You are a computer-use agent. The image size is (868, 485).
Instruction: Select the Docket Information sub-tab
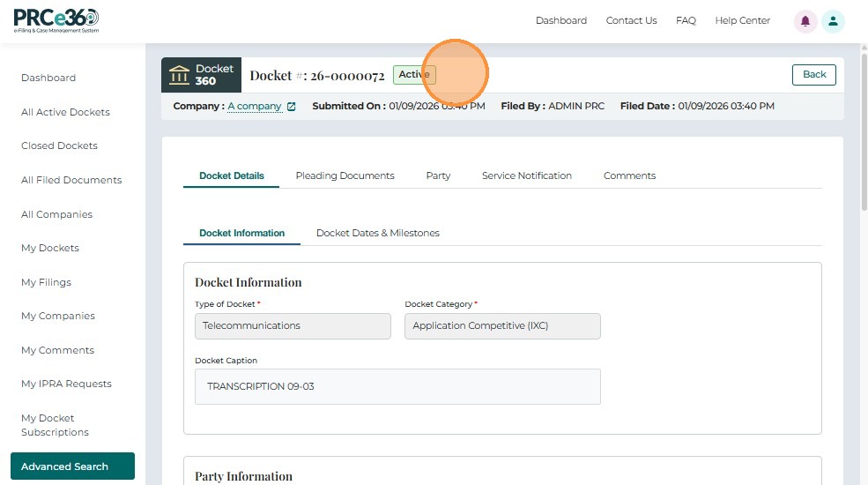point(242,233)
